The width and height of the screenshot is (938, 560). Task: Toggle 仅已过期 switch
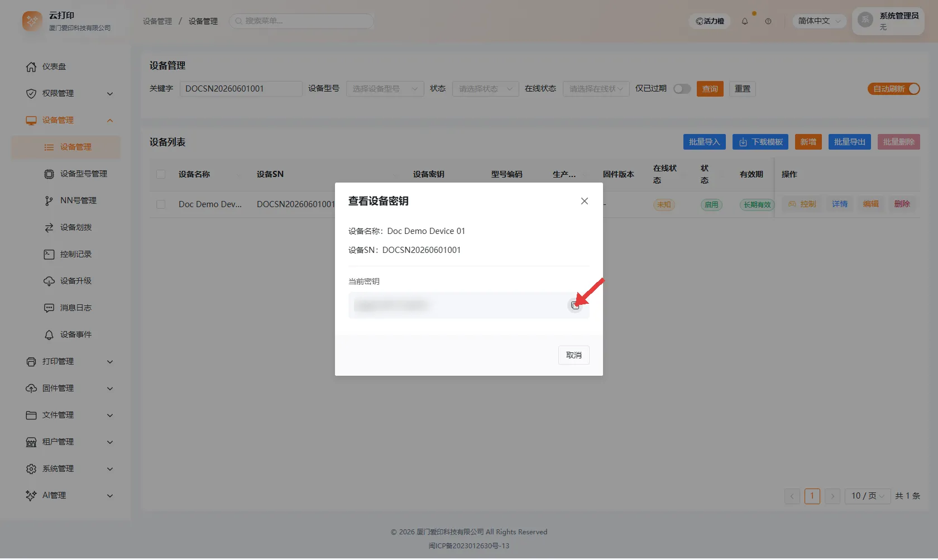682,89
